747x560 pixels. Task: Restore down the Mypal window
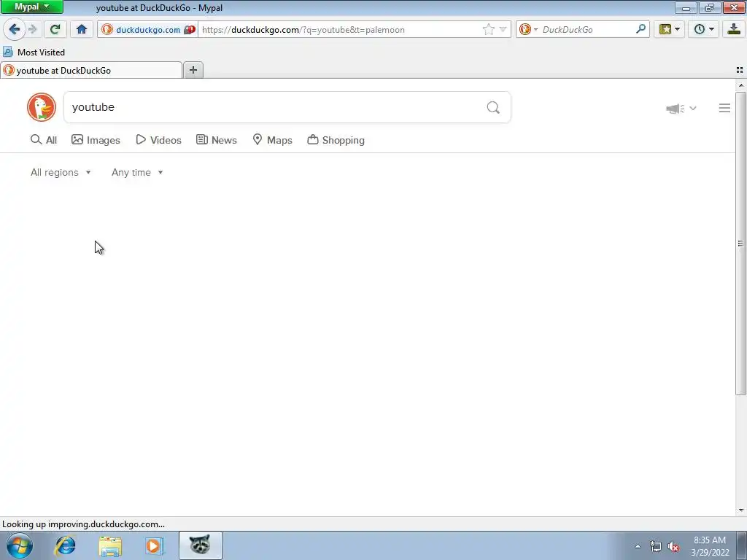click(x=710, y=7)
